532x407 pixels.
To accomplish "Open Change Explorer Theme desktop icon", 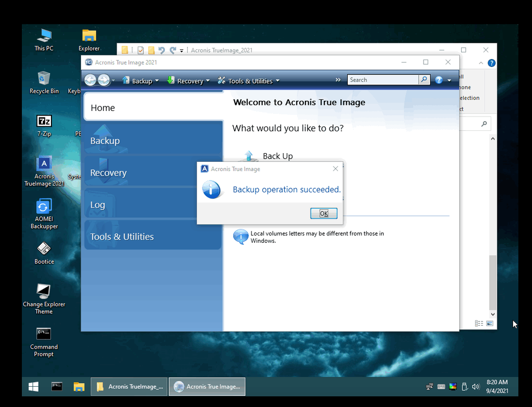I will pos(44,299).
